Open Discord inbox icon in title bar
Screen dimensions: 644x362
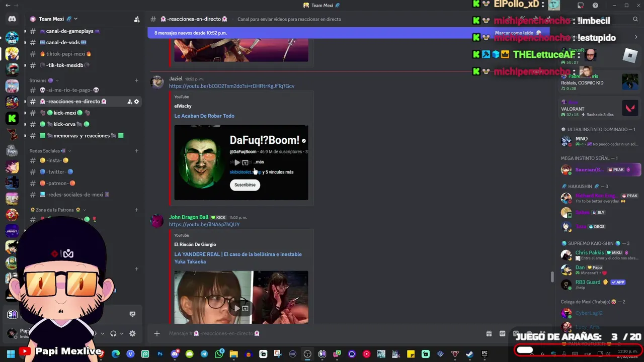(581, 6)
